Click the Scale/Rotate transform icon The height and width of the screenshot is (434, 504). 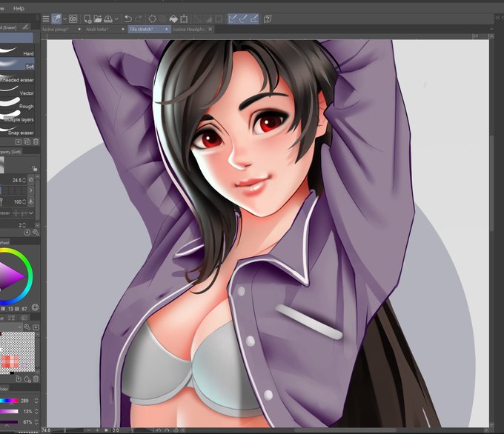184,19
